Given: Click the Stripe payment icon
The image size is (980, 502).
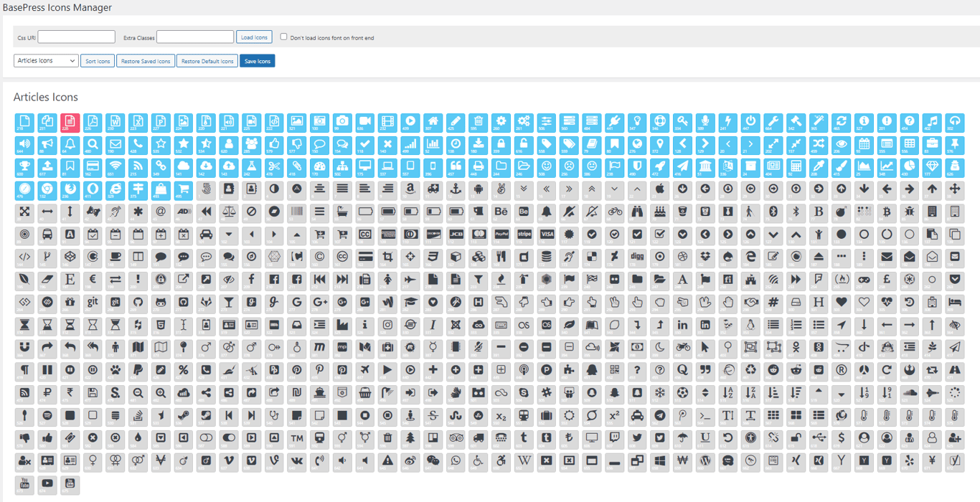Looking at the screenshot, I should click(x=524, y=235).
